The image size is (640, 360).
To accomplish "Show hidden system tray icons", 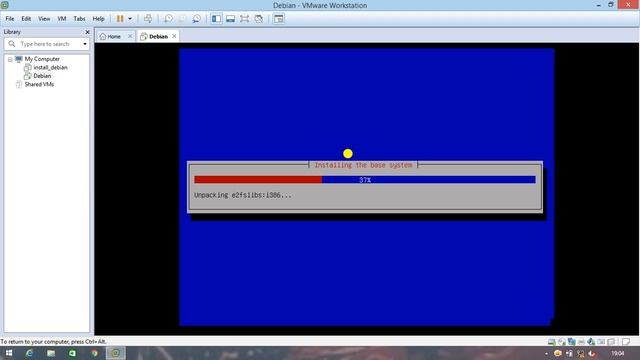I will 547,353.
